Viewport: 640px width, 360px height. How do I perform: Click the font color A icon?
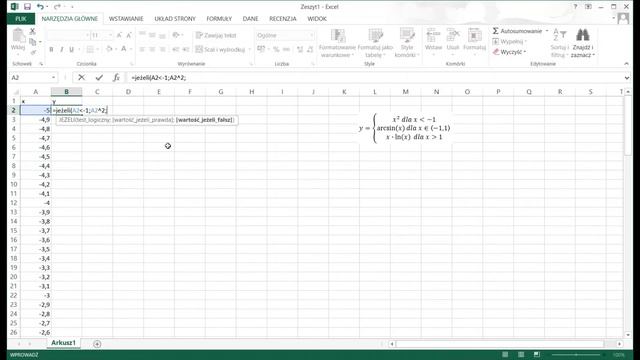[x=124, y=49]
